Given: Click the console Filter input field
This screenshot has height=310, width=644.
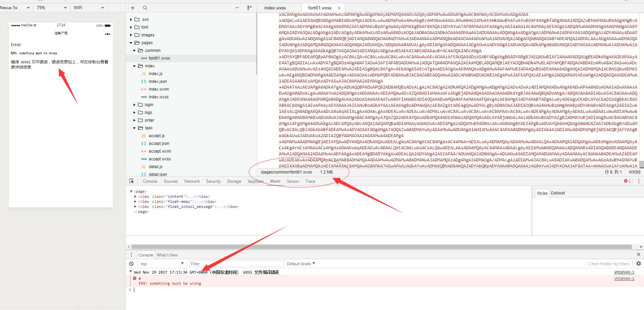Looking at the screenshot, I should 236,264.
